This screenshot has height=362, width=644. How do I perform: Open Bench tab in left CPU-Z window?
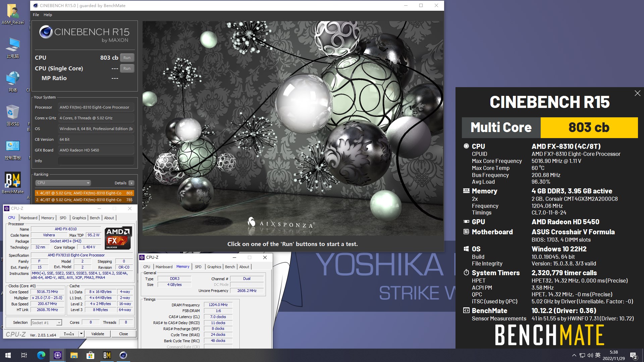(95, 218)
